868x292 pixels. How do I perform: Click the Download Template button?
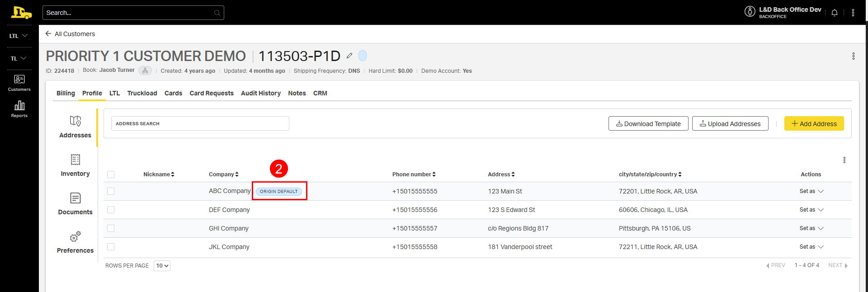point(648,123)
